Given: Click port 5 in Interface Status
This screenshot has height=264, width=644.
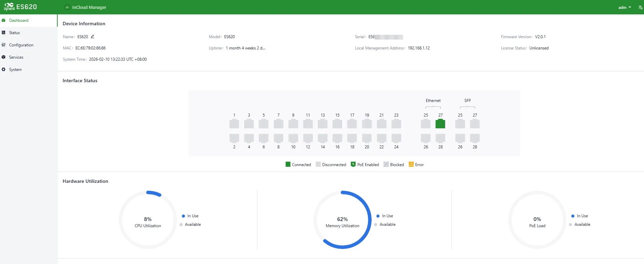Looking at the screenshot, I should (x=263, y=123).
